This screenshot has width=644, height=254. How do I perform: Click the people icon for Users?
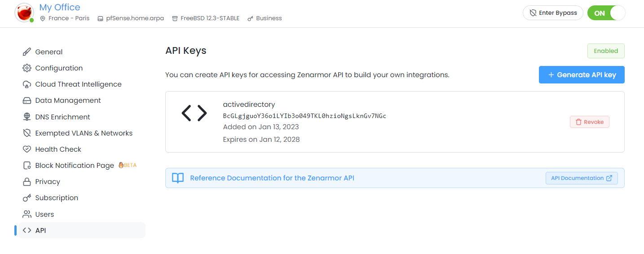(x=27, y=214)
